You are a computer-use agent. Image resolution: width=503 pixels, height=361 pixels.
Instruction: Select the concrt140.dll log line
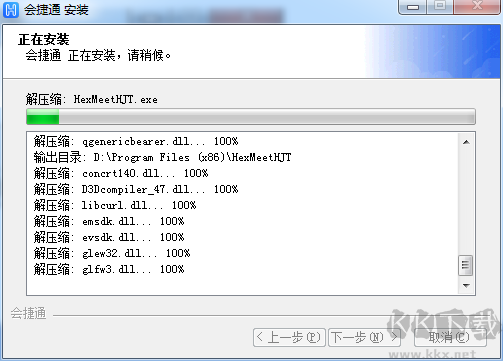tap(121, 173)
